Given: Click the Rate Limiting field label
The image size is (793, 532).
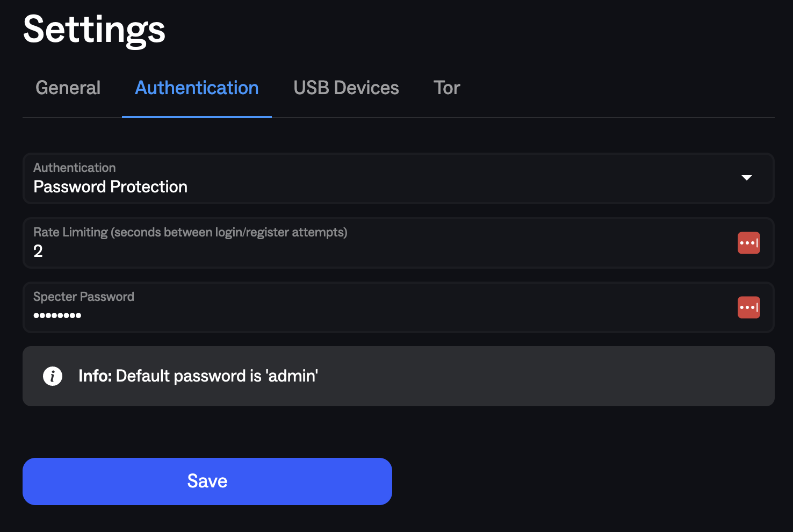Looking at the screenshot, I should pyautogui.click(x=190, y=232).
